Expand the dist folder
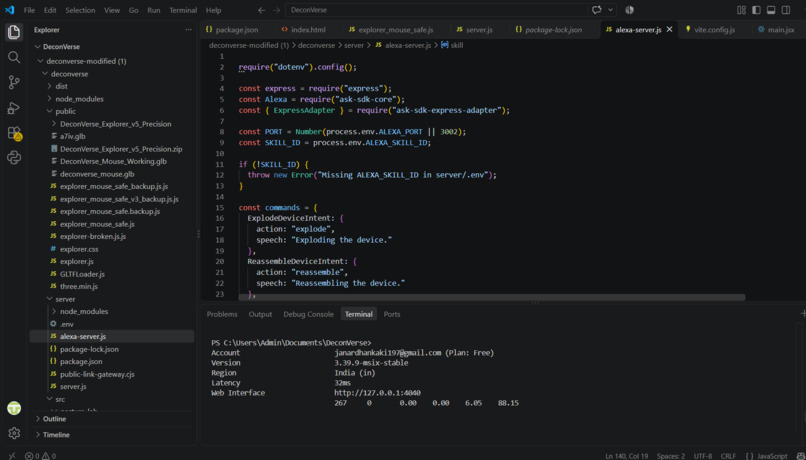 coord(112,86)
